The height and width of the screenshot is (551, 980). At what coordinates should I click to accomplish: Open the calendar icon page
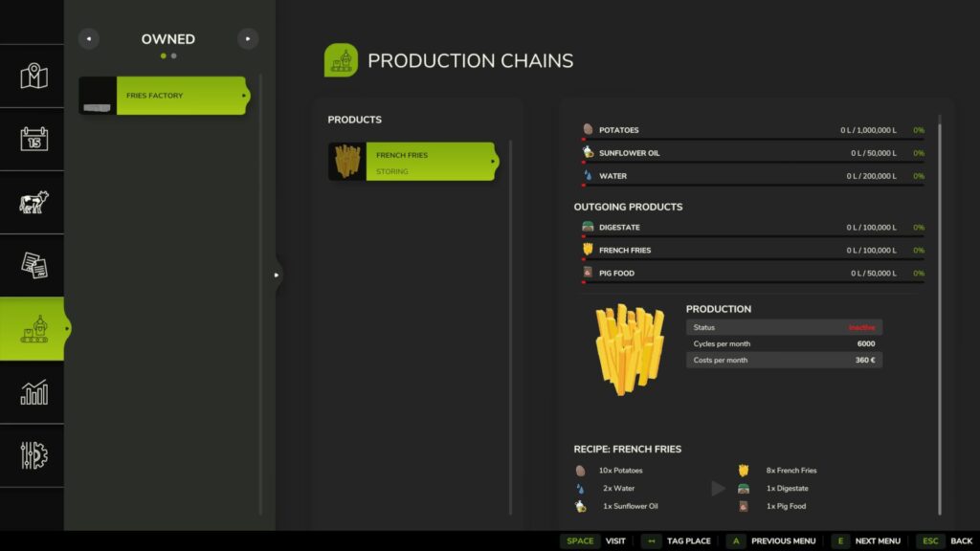click(33, 140)
